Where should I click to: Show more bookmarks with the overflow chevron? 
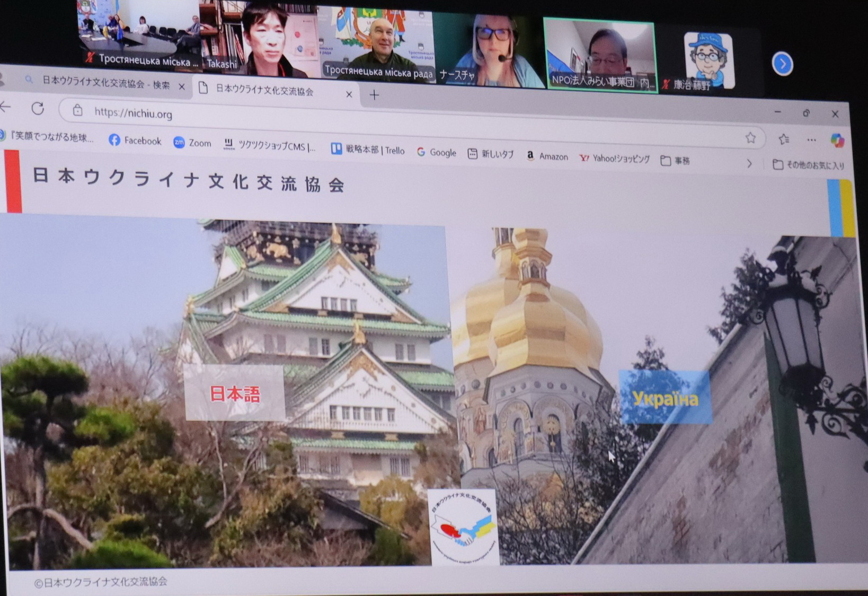pos(749,163)
